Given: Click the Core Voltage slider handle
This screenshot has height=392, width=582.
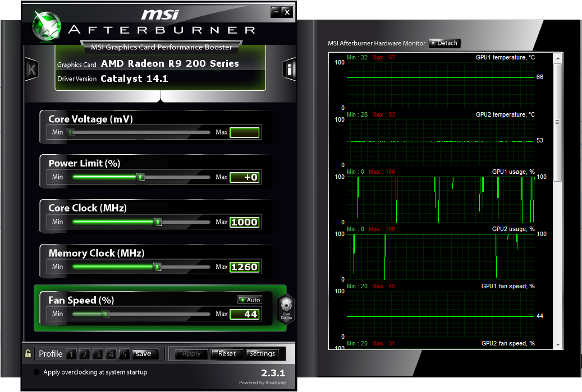Looking at the screenshot, I should [71, 132].
